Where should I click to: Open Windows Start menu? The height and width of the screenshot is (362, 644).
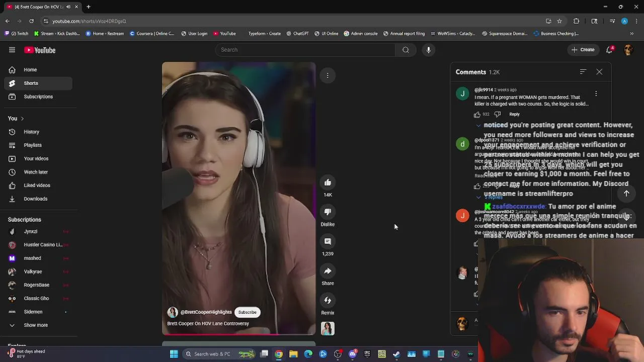tap(174, 354)
